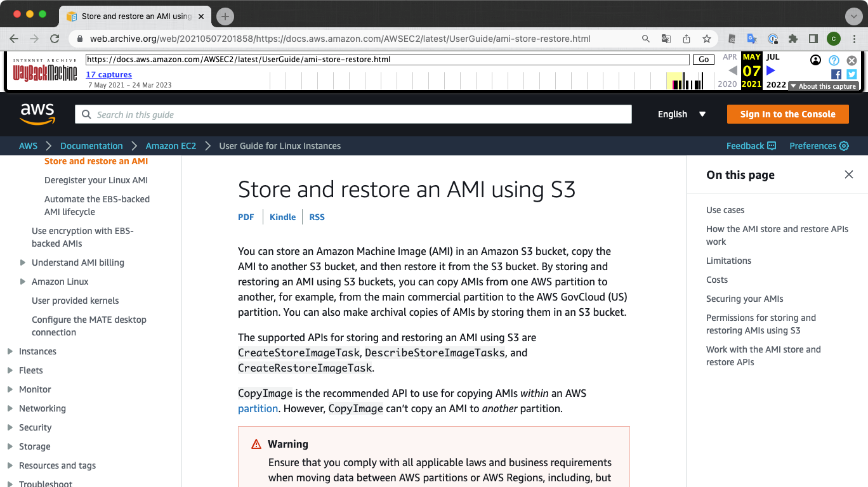Image resolution: width=868 pixels, height=487 pixels.
Task: Go to next capture blue arrow
Action: click(x=771, y=70)
